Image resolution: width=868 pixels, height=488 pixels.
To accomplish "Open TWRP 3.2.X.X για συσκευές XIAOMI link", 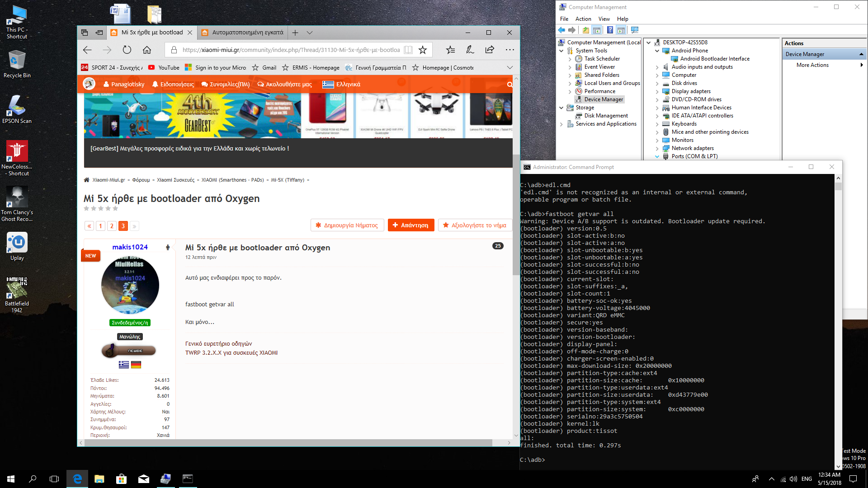I will coord(231,353).
